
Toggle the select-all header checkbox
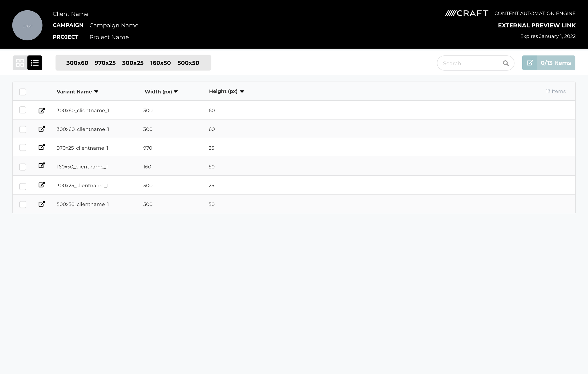click(23, 92)
